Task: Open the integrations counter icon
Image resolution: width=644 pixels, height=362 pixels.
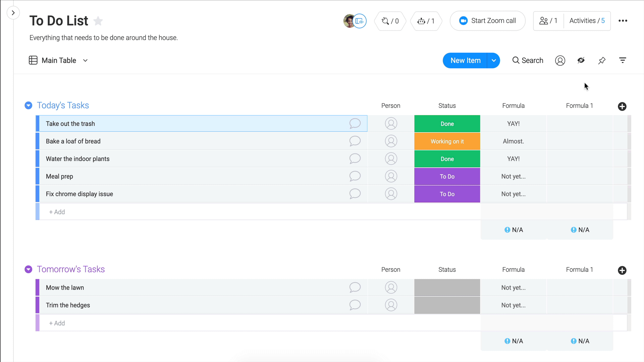Action: point(390,21)
